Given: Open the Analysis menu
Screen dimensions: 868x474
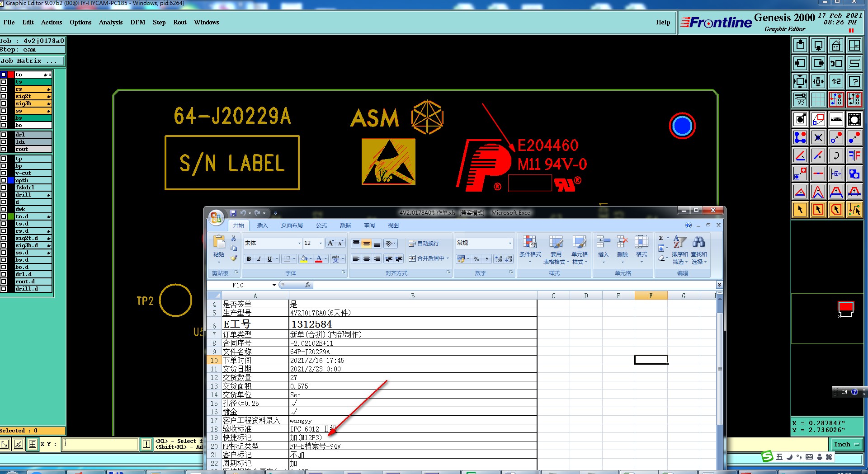Looking at the screenshot, I should coord(111,22).
